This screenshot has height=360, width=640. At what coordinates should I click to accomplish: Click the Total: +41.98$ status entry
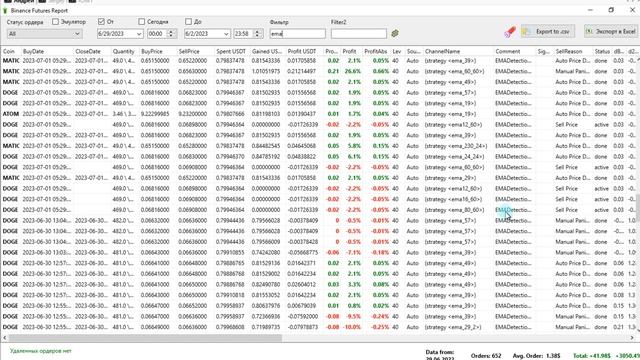591,356
